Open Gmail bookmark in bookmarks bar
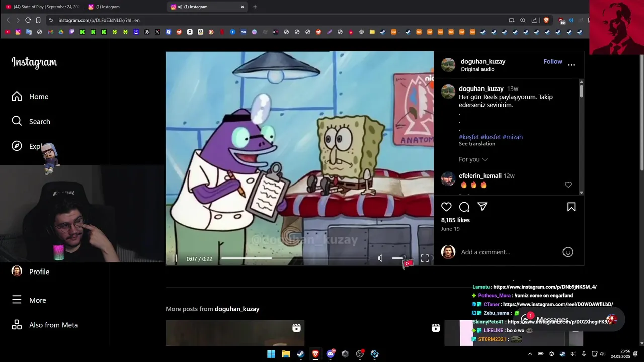 pyautogui.click(x=50, y=32)
